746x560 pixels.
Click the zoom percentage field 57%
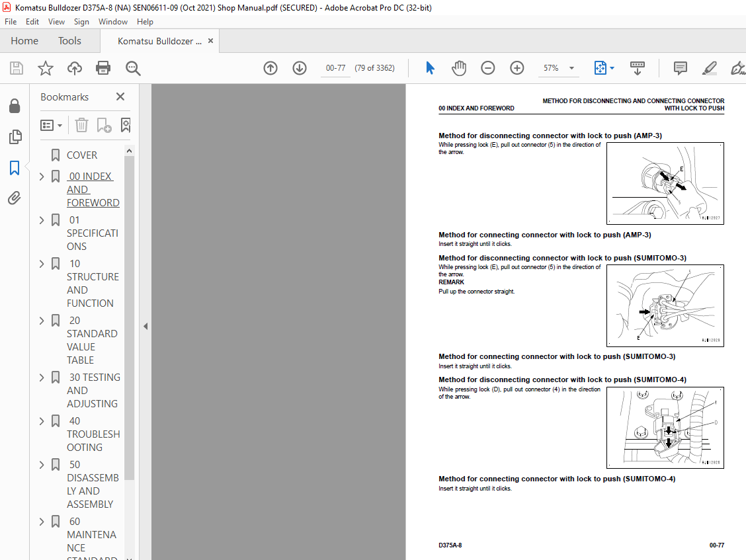(551, 68)
